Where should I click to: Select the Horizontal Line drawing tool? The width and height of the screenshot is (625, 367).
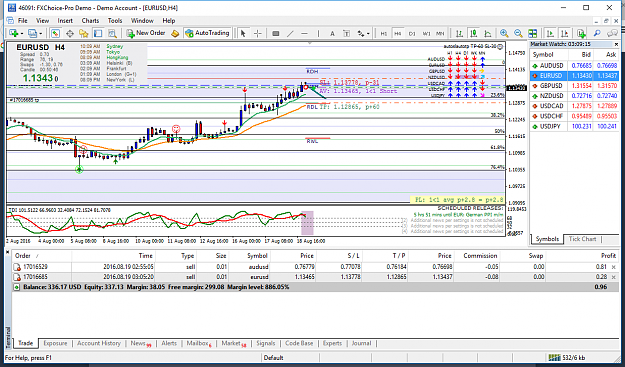tap(305, 33)
